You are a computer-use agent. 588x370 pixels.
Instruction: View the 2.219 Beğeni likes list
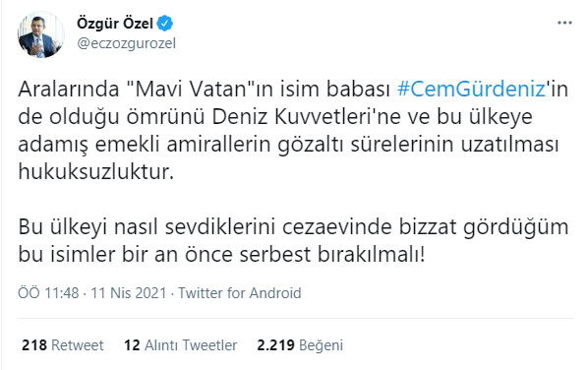pyautogui.click(x=300, y=345)
